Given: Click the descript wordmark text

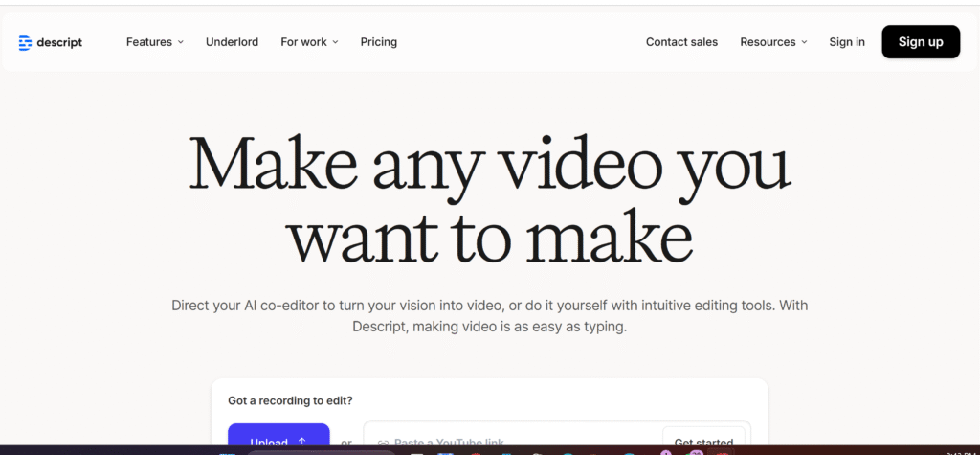Looking at the screenshot, I should tap(59, 42).
